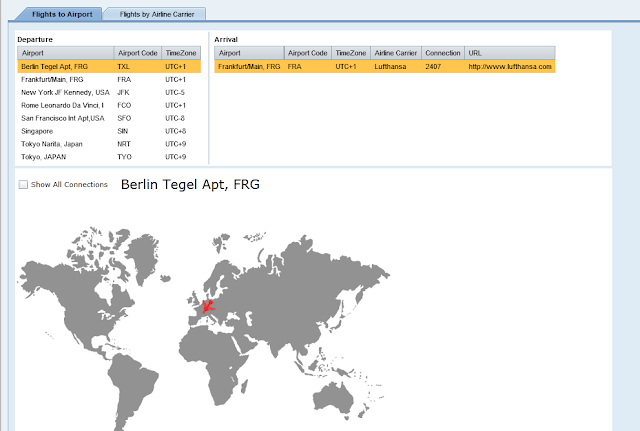Click Australia on the world map
This screenshot has height=431, width=640.
tap(334, 398)
